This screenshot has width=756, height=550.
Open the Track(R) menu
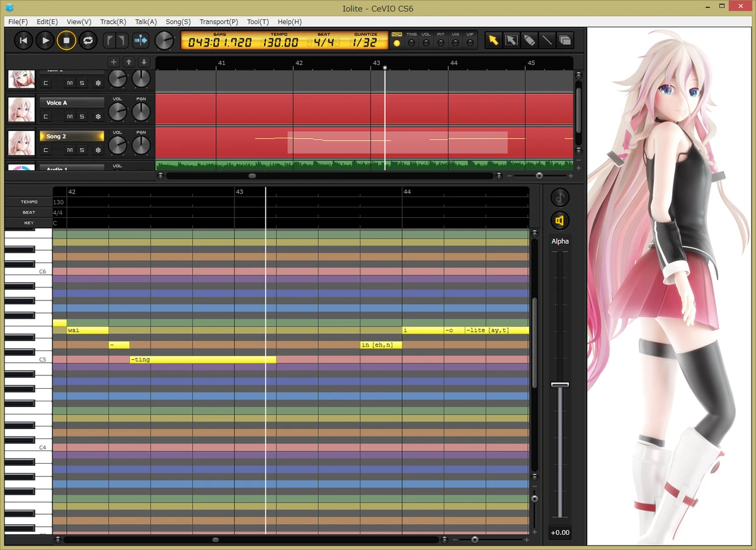click(112, 21)
